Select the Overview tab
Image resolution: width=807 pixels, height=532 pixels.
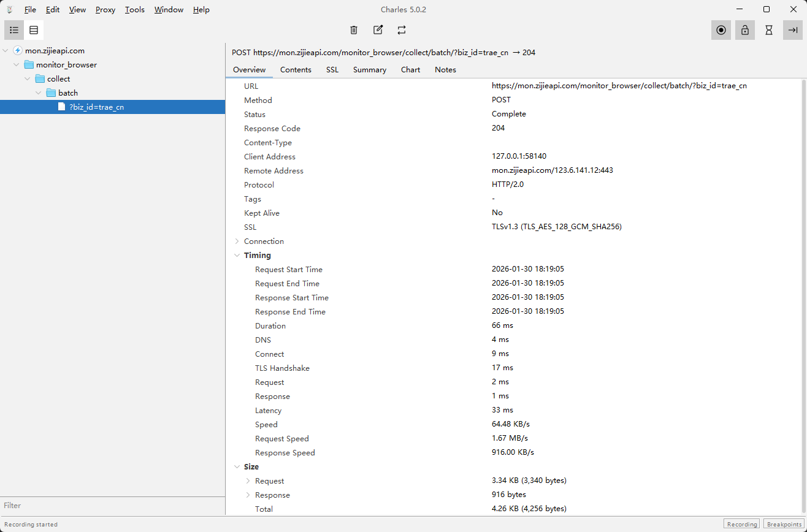tap(250, 70)
